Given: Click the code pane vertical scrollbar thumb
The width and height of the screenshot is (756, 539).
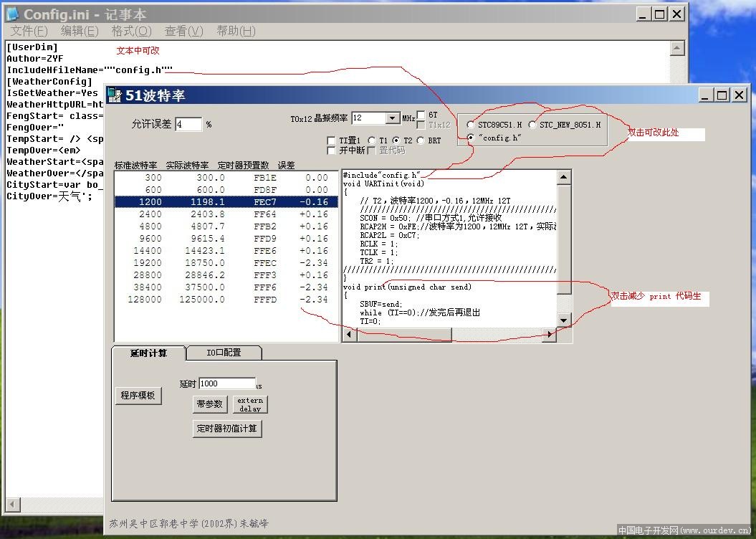Looking at the screenshot, I should (563, 239).
